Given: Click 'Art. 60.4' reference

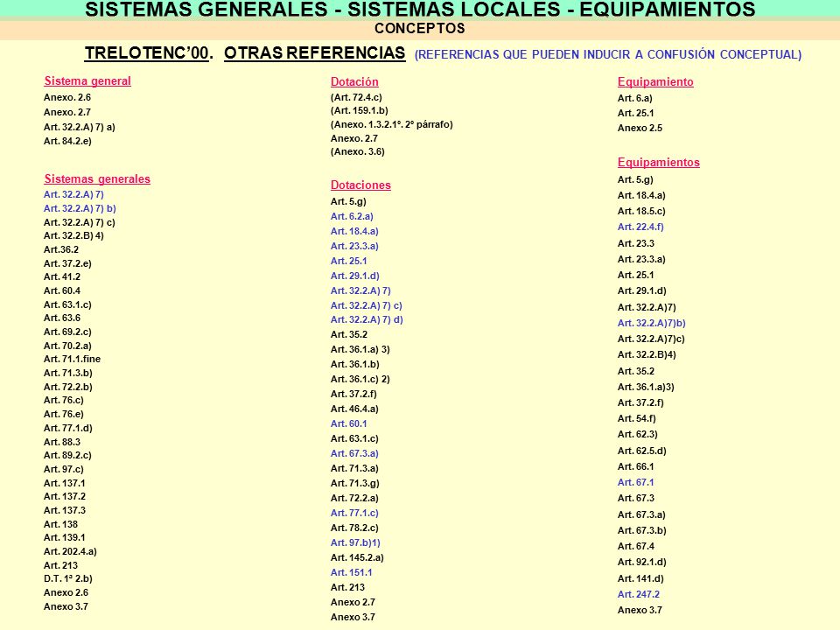Looking at the screenshot, I should 62,290.
